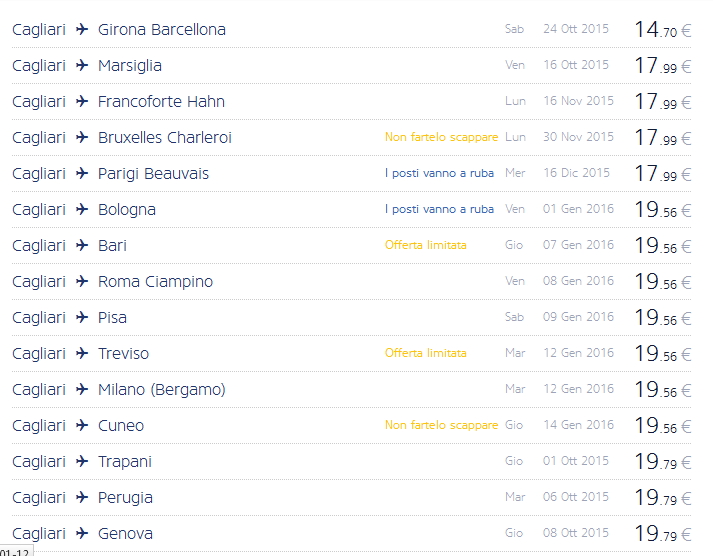The image size is (713, 556).
Task: Click the plane icon next to Roma Ciampino
Action: (82, 282)
